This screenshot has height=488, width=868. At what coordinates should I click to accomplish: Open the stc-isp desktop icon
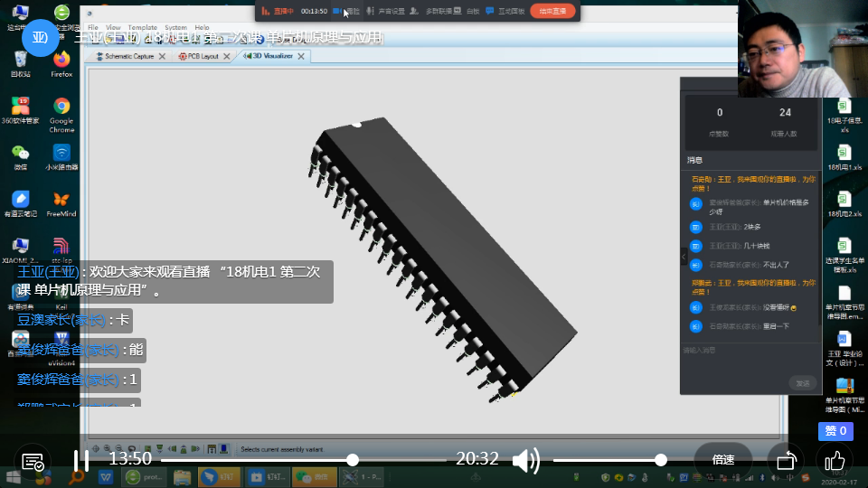pos(61,250)
